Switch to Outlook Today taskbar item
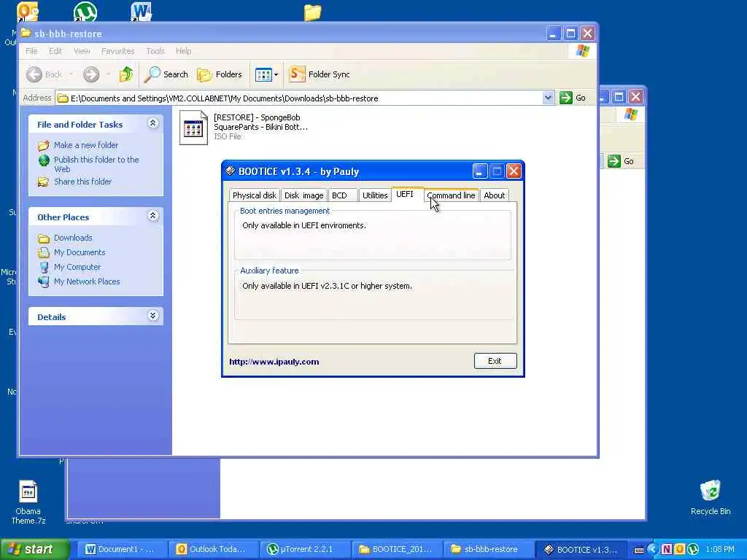 coord(212,549)
